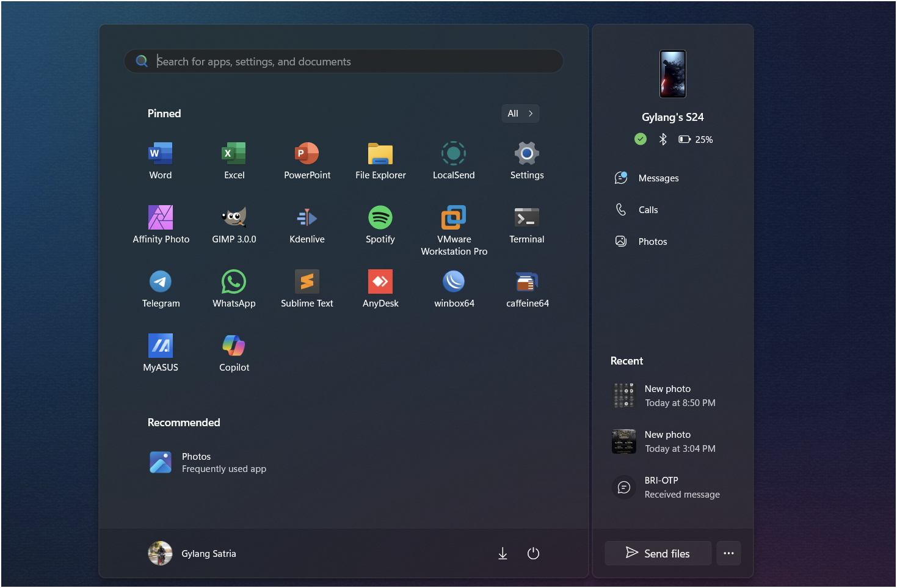Image resolution: width=897 pixels, height=588 pixels.
Task: Launch Kdenlive video editor
Action: (x=307, y=225)
